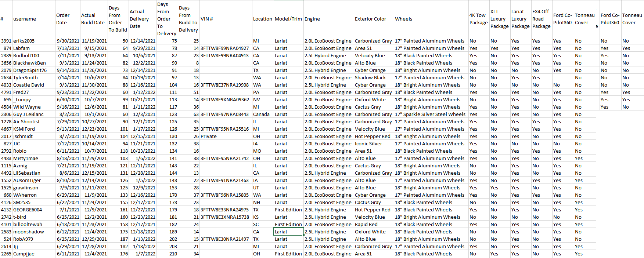The height and width of the screenshot is (258, 644).
Task: Click the NH location cell
Action: pos(263,202)
